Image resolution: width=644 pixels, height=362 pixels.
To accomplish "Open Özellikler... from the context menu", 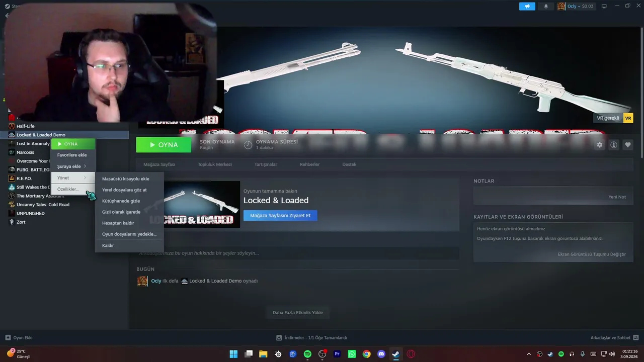I will (73, 189).
